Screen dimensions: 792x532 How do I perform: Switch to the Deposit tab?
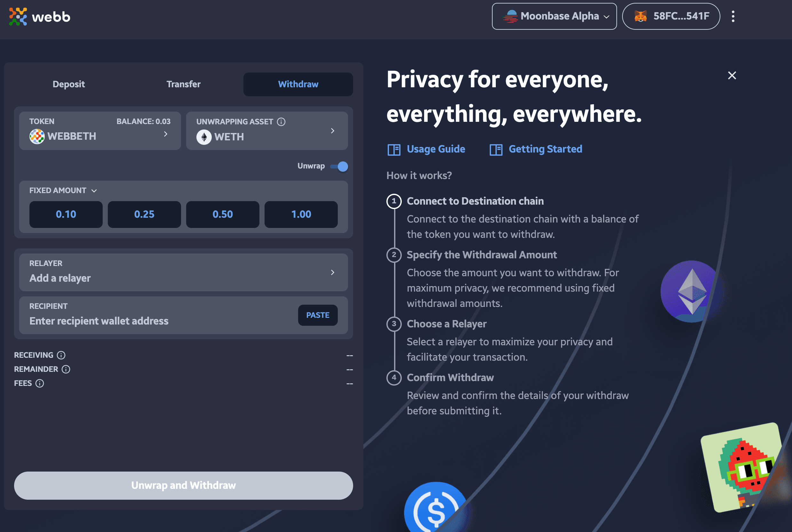pos(68,84)
